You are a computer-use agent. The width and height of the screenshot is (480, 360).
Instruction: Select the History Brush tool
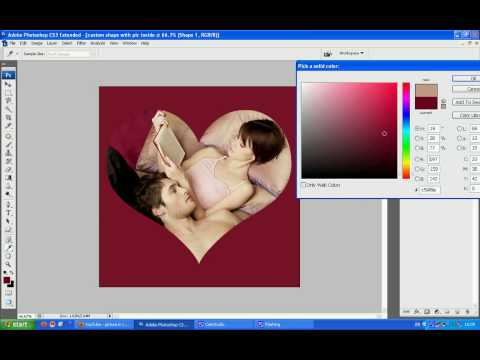pyautogui.click(x=8, y=161)
